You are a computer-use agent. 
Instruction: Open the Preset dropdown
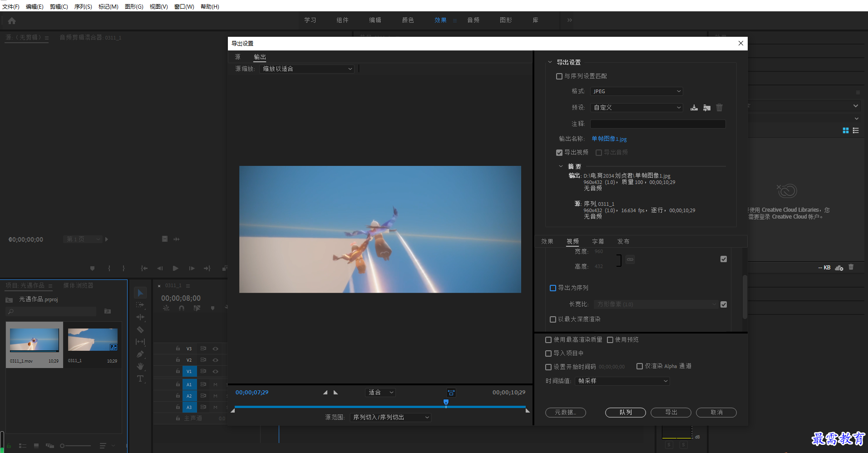[636, 108]
